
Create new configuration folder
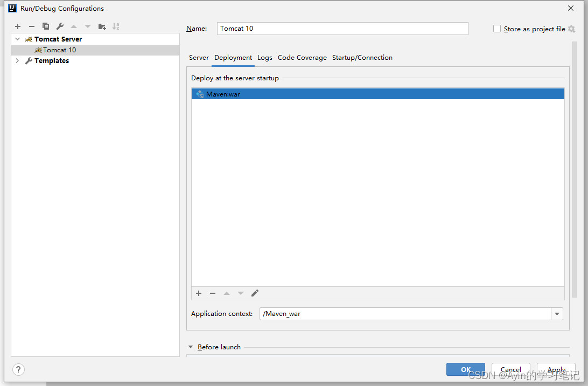tap(102, 26)
